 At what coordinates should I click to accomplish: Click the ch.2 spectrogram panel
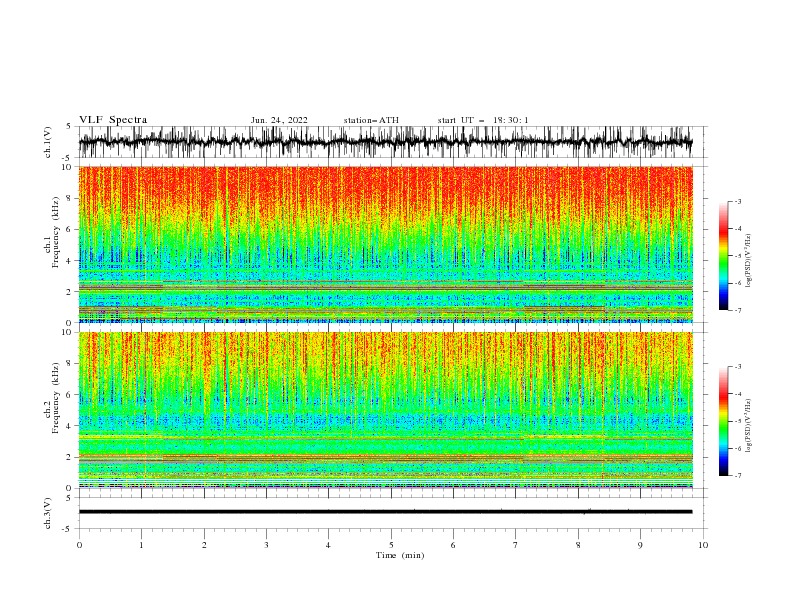coord(385,410)
